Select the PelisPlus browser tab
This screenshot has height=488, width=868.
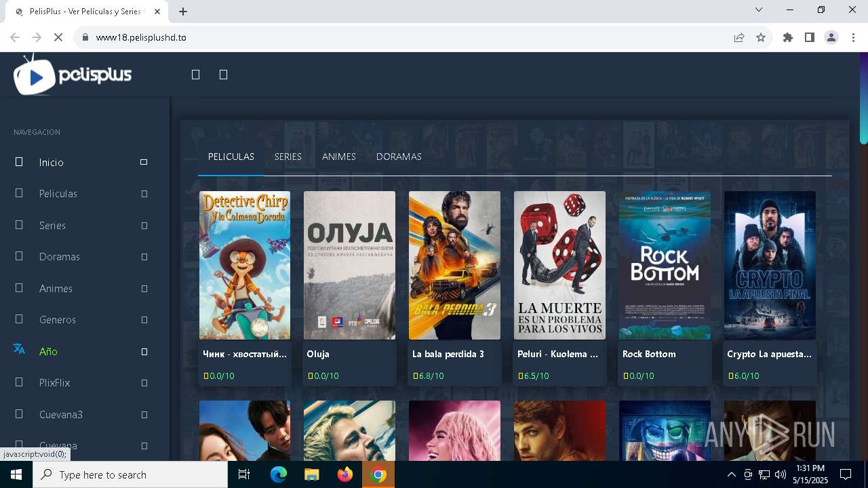[x=85, y=12]
